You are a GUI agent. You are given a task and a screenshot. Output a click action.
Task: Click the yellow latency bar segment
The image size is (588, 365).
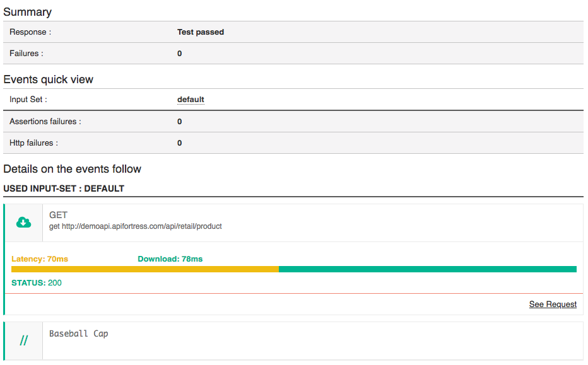[x=144, y=269]
